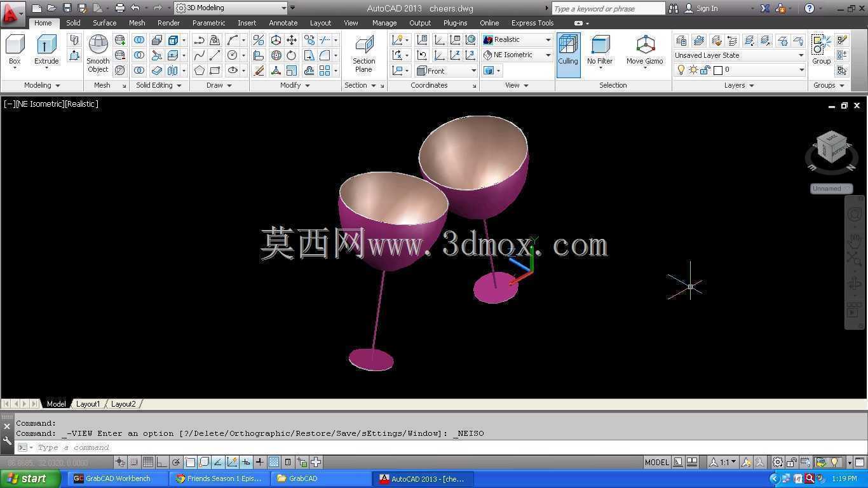Switch to GrabCAD Workbench in taskbar
The width and height of the screenshot is (868, 488).
pyautogui.click(x=118, y=478)
